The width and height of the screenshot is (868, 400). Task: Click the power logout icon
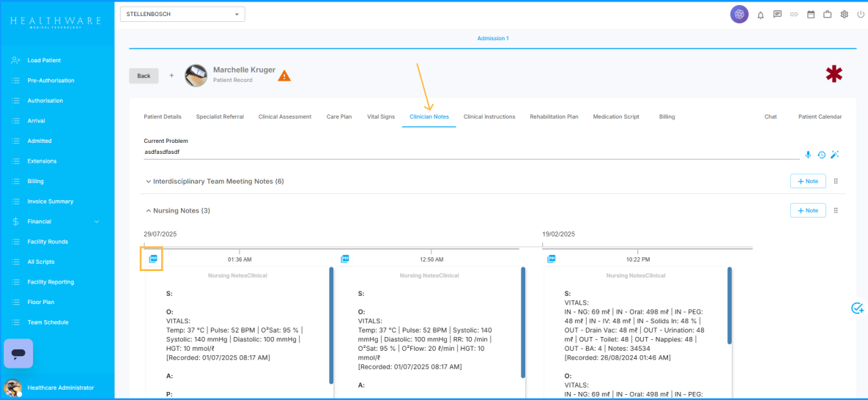pyautogui.click(x=860, y=15)
